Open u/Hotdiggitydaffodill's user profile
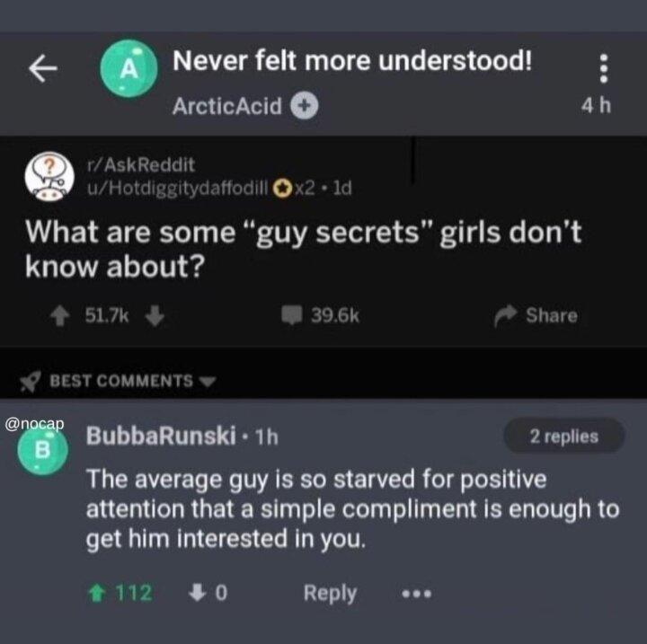 click(177, 189)
